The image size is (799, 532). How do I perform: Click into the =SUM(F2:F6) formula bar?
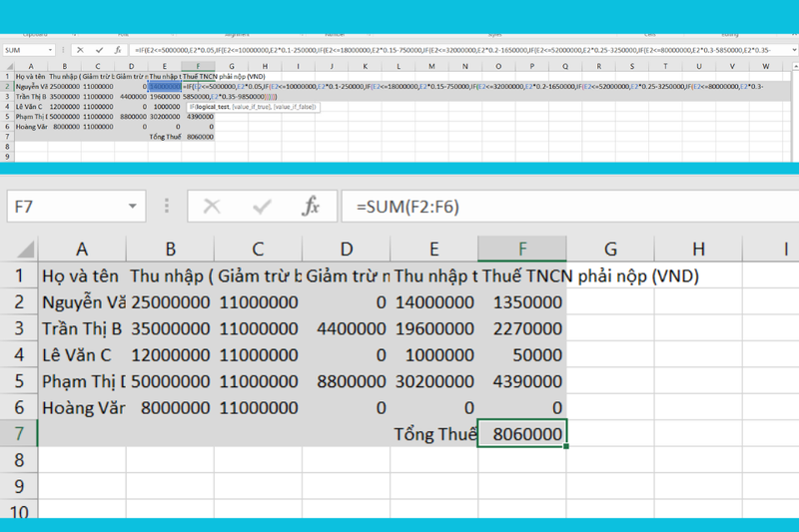[569, 207]
